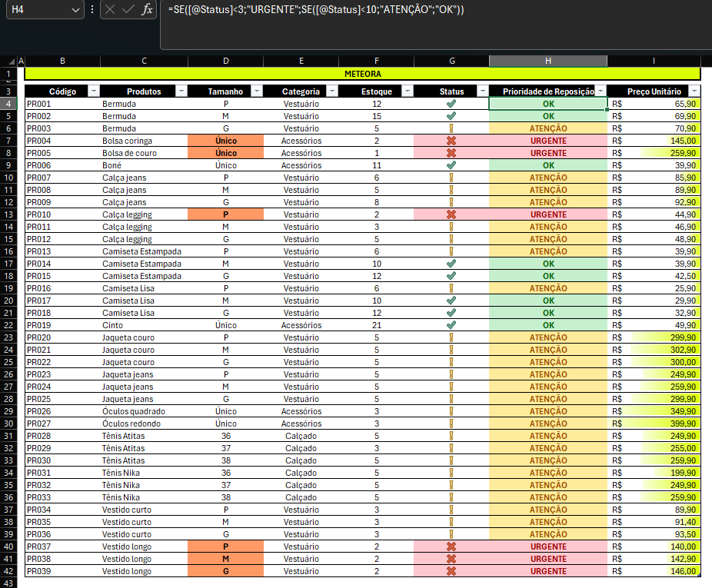Select row 1 header
Screen dimensions: 712x588
[8, 74]
